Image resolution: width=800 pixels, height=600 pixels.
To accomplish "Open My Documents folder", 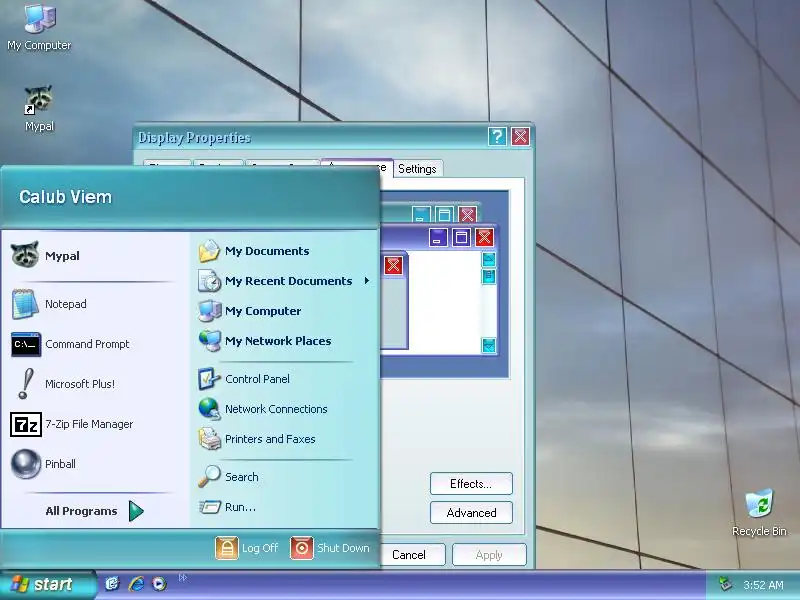I will [x=285, y=251].
